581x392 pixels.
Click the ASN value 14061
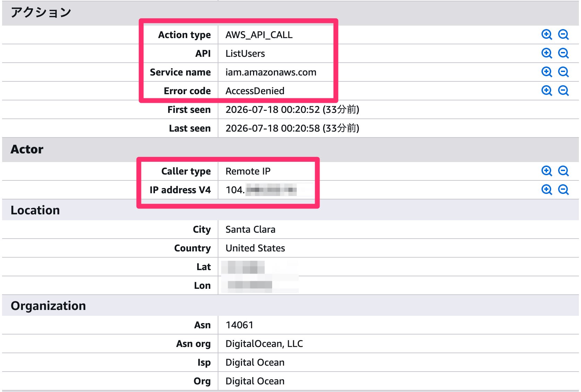pos(239,325)
